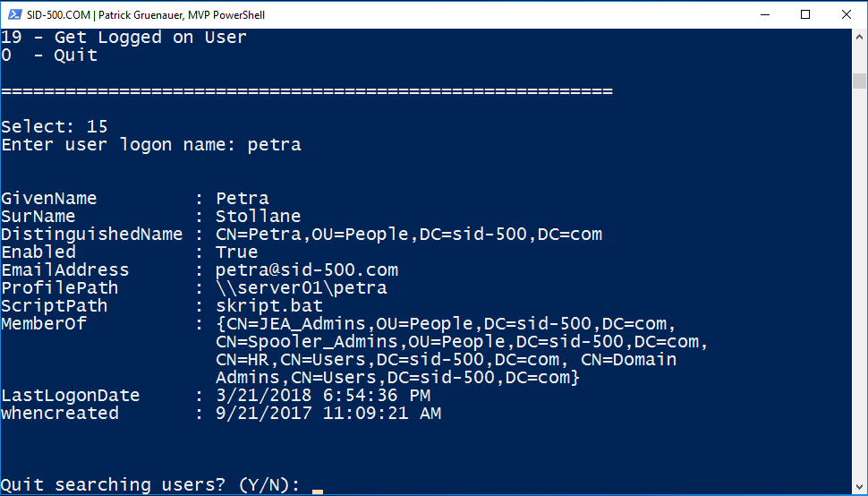Click the skript.bat script path value
Viewport: 868px width, 496px height.
click(x=269, y=306)
